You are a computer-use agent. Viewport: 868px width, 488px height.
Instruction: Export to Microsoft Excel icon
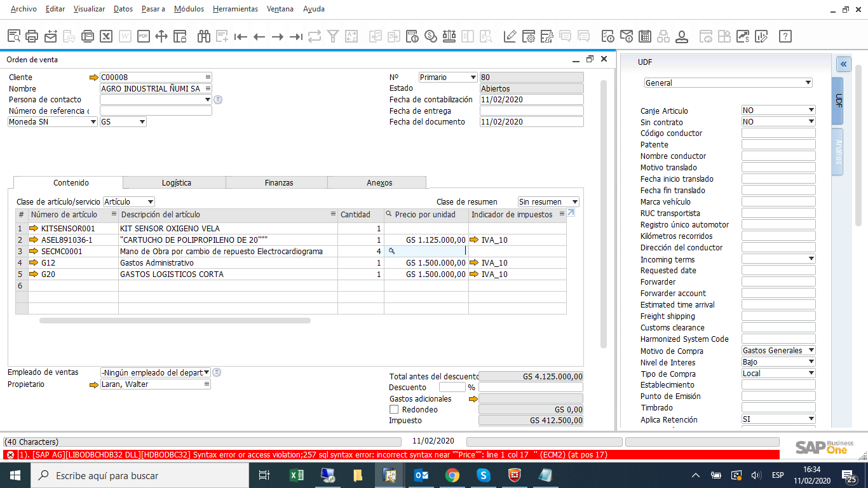(x=106, y=36)
